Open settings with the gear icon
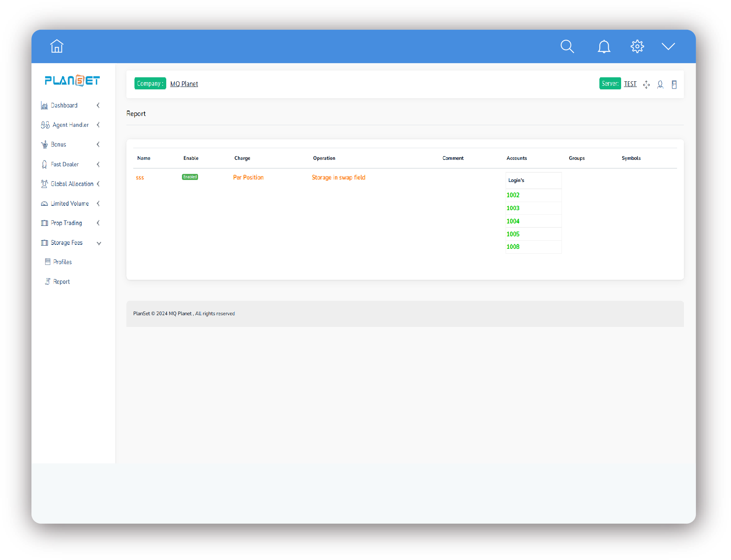Image resolution: width=731 pixels, height=560 pixels. [x=637, y=47]
